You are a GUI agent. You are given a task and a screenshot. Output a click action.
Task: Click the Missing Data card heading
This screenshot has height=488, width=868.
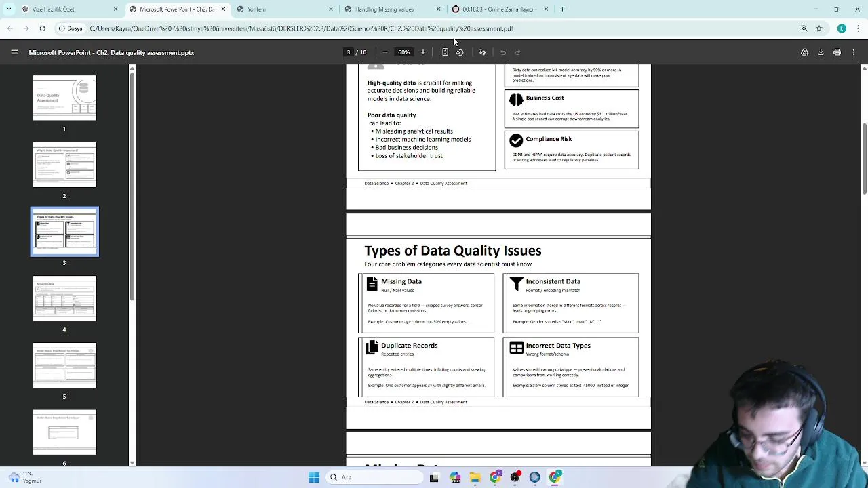tap(401, 281)
